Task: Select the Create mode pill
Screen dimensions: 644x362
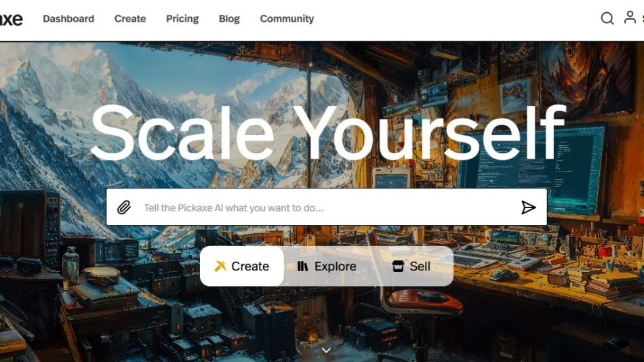Action: coord(242,266)
